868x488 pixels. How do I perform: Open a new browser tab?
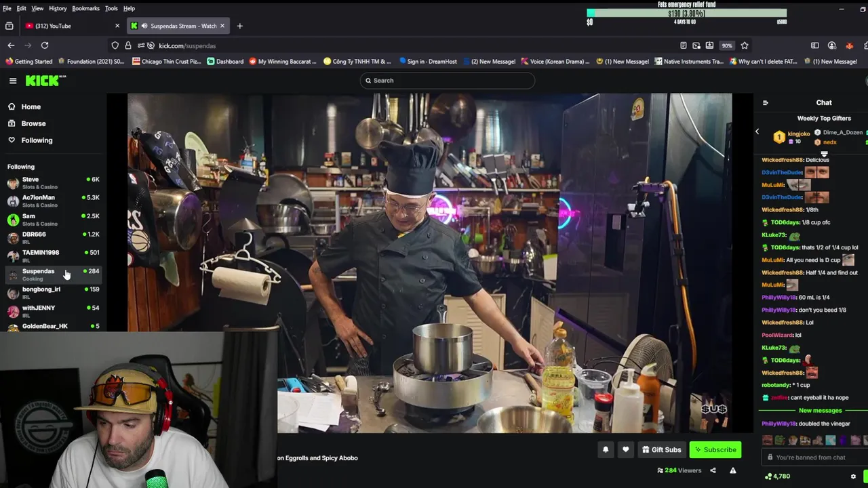[239, 26]
